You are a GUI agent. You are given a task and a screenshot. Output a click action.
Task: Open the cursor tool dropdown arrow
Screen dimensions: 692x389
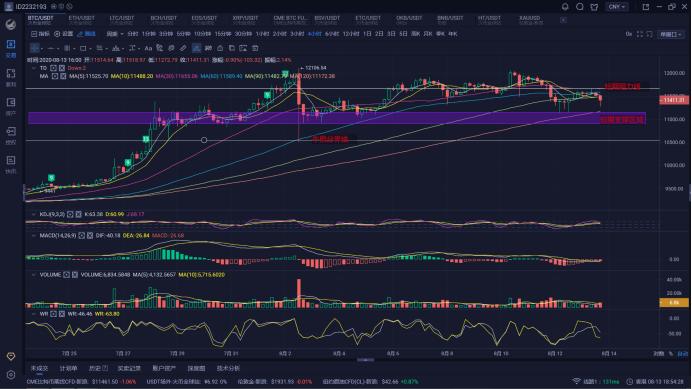(42, 48)
